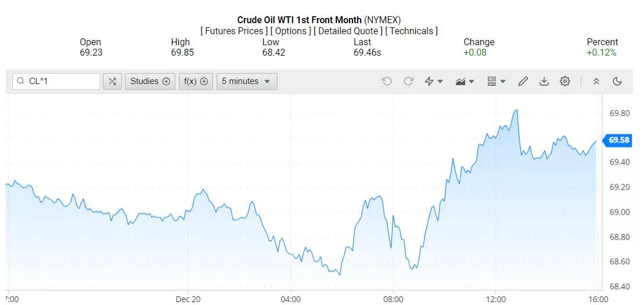Click the search magnifier icon
The image size is (644, 305).
tap(21, 81)
